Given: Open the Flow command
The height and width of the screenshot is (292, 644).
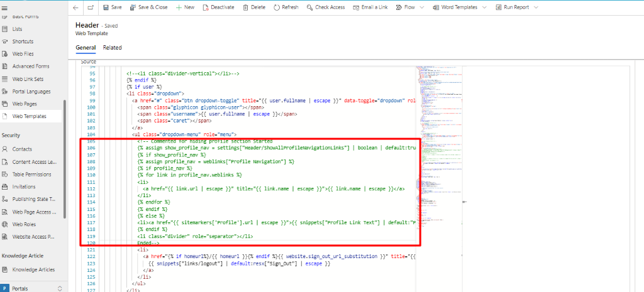Looking at the screenshot, I should coord(406,8).
